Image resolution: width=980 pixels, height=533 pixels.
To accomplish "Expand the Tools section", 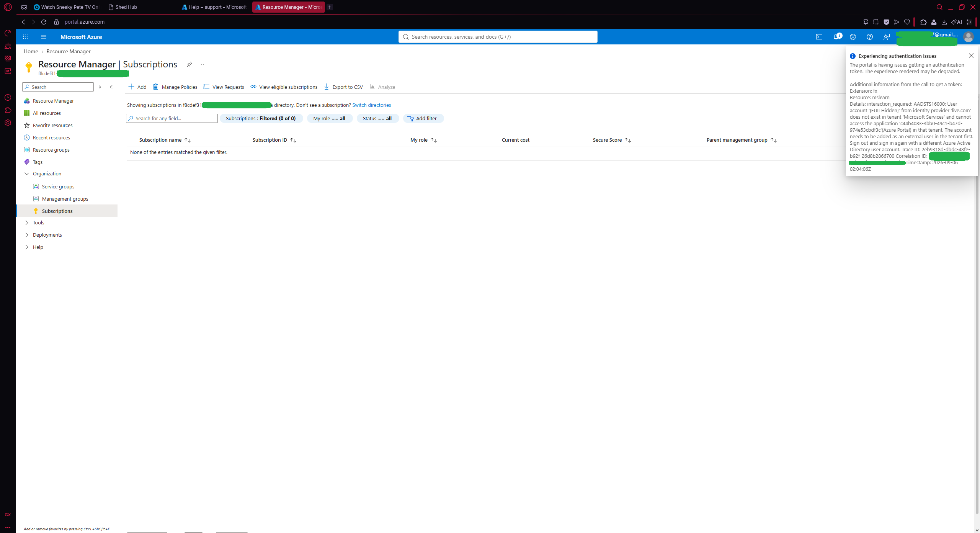I will pos(27,222).
